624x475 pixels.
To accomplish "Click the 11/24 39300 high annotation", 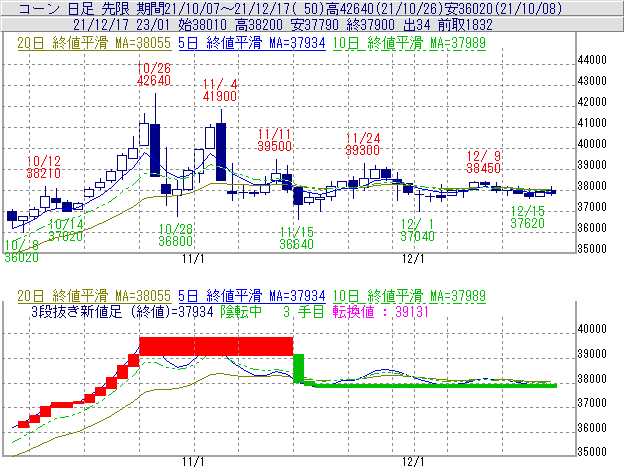I will (363, 144).
